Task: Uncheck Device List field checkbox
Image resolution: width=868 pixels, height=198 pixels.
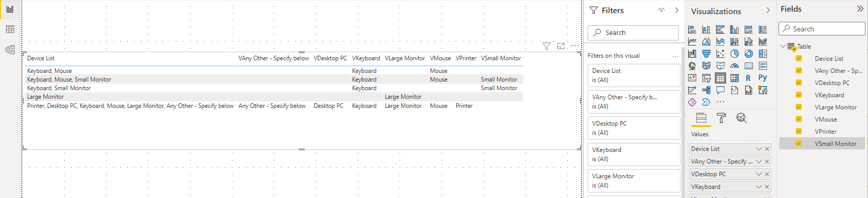Action: (799, 58)
